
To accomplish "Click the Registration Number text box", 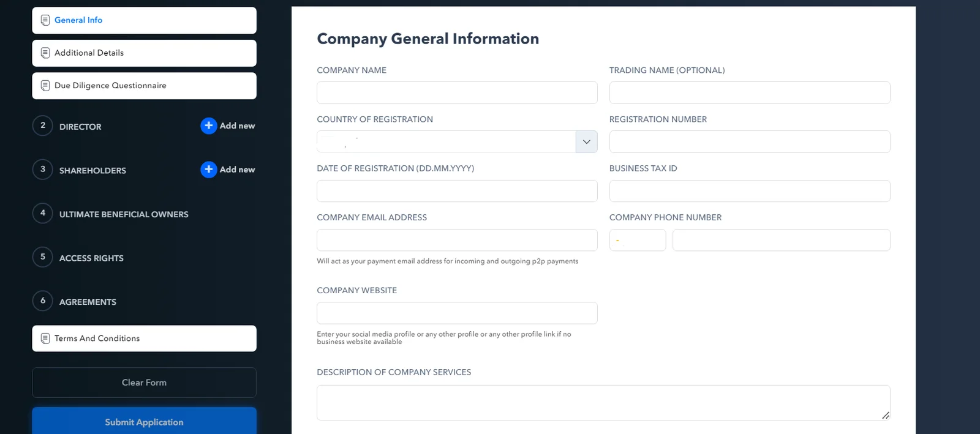I will (750, 142).
